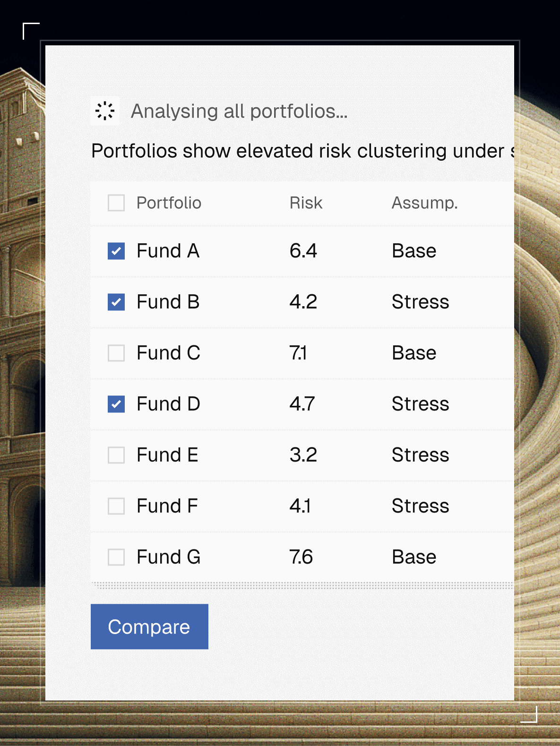Click Fund F's Stress assumption cell

coord(420,506)
